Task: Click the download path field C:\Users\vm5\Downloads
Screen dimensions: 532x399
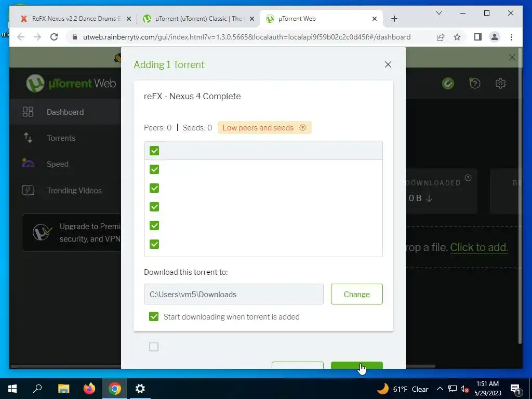Action: click(x=233, y=294)
